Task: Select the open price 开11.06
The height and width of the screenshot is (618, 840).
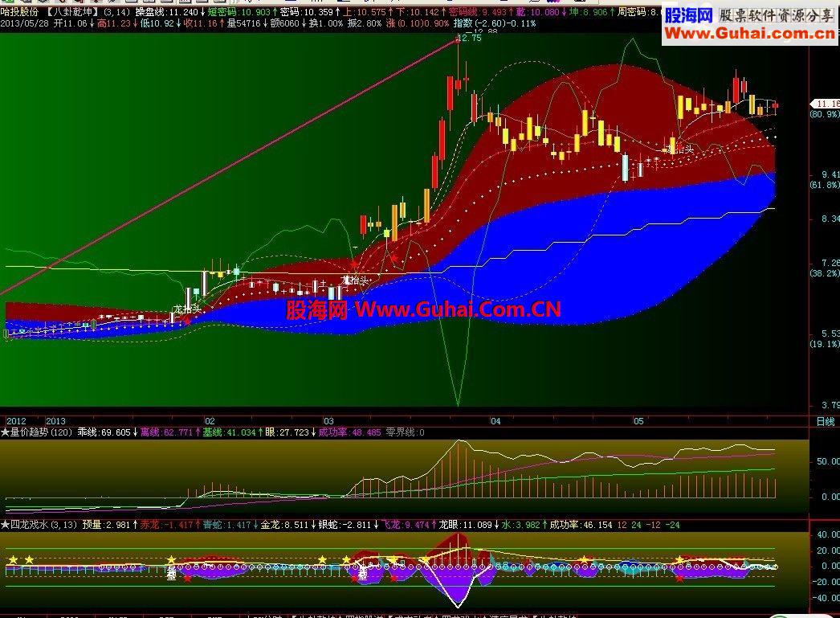Action: (70, 23)
